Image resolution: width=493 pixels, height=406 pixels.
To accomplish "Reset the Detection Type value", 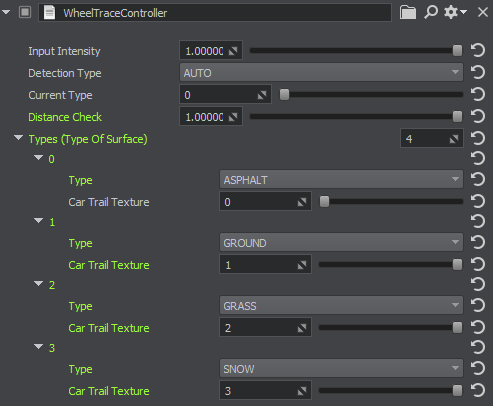I will coord(478,72).
